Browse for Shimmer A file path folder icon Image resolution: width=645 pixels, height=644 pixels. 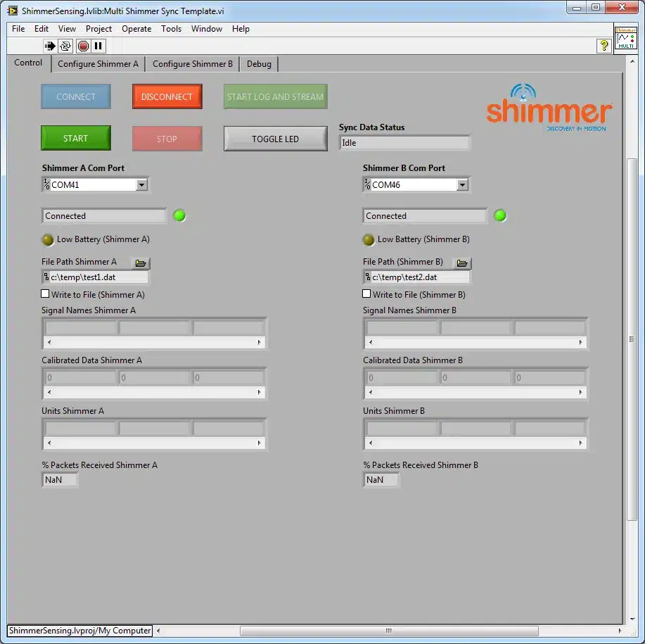141,263
